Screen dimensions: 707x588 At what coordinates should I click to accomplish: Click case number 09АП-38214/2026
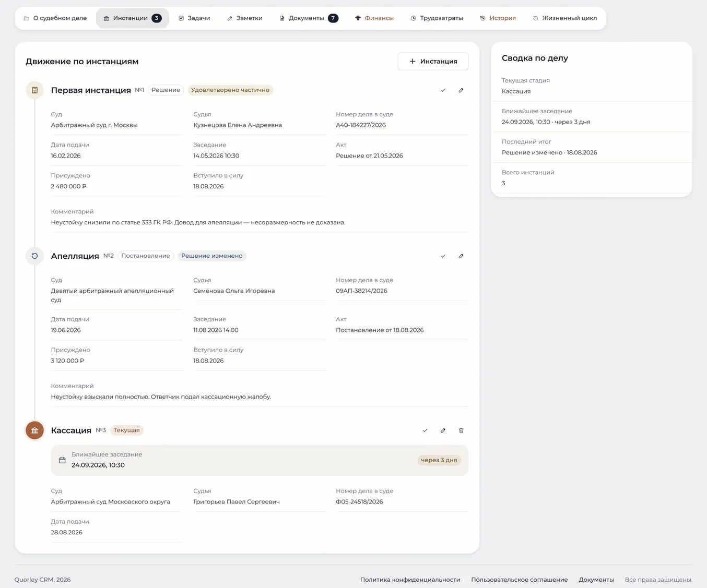click(x=362, y=291)
